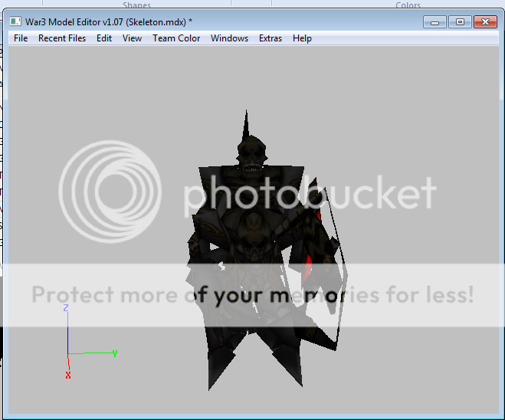Open the View menu
The width and height of the screenshot is (505, 420).
pos(132,38)
